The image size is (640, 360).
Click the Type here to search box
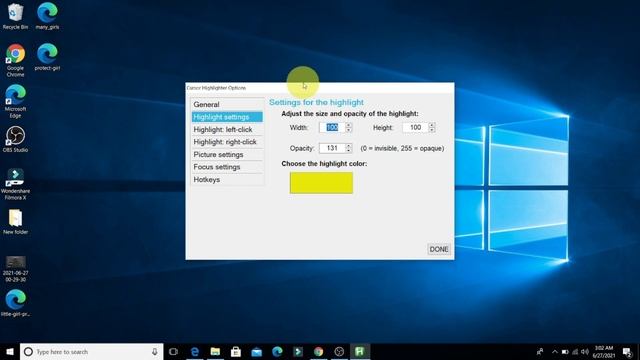pyautogui.click(x=91, y=351)
